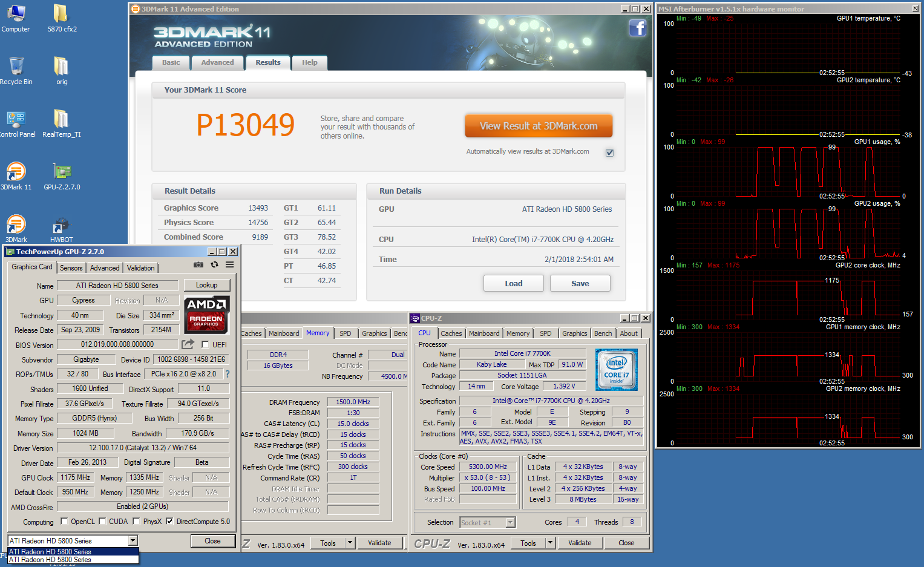Switch to the Basic tab in 3DMark 11
This screenshot has height=567, width=924.
click(171, 62)
